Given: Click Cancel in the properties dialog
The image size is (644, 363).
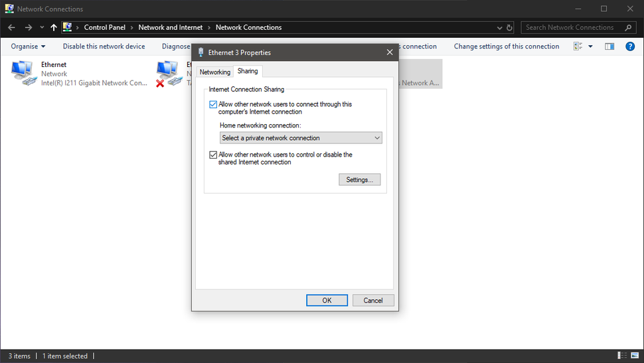Looking at the screenshot, I should pos(373,300).
